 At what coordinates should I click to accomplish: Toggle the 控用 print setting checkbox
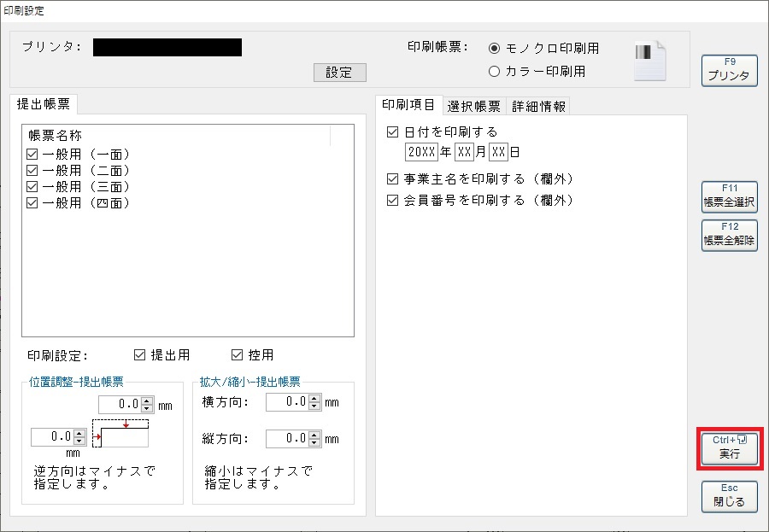pos(238,355)
